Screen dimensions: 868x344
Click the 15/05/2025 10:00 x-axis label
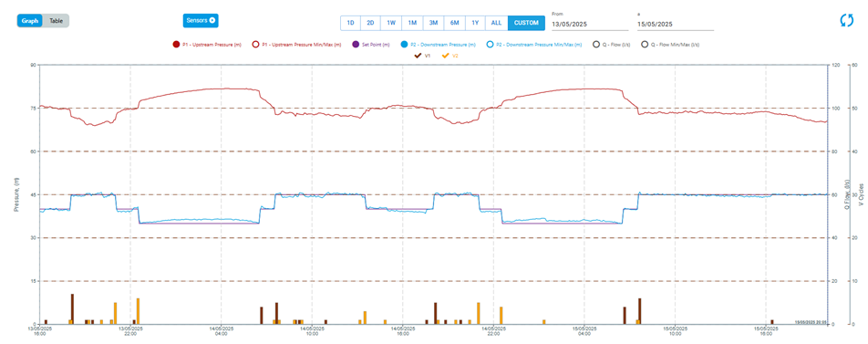[x=675, y=331]
